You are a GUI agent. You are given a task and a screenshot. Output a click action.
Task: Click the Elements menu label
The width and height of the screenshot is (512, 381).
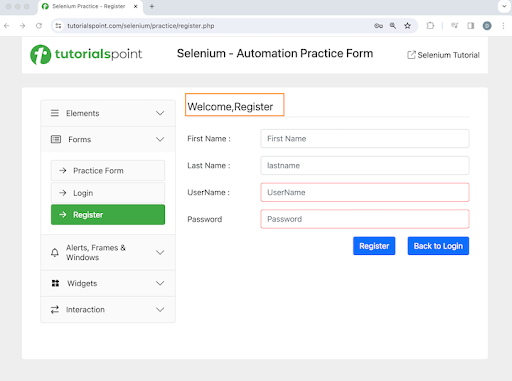83,113
